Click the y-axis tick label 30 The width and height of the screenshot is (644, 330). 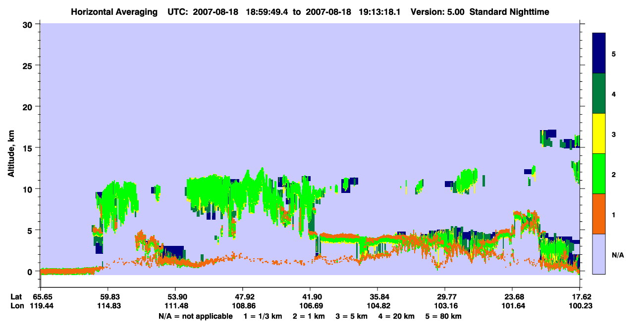29,24
